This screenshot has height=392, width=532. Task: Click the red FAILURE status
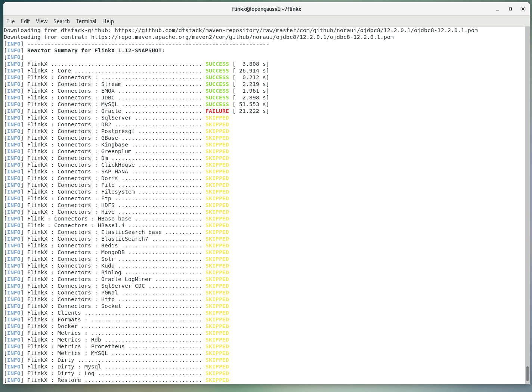coord(217,111)
